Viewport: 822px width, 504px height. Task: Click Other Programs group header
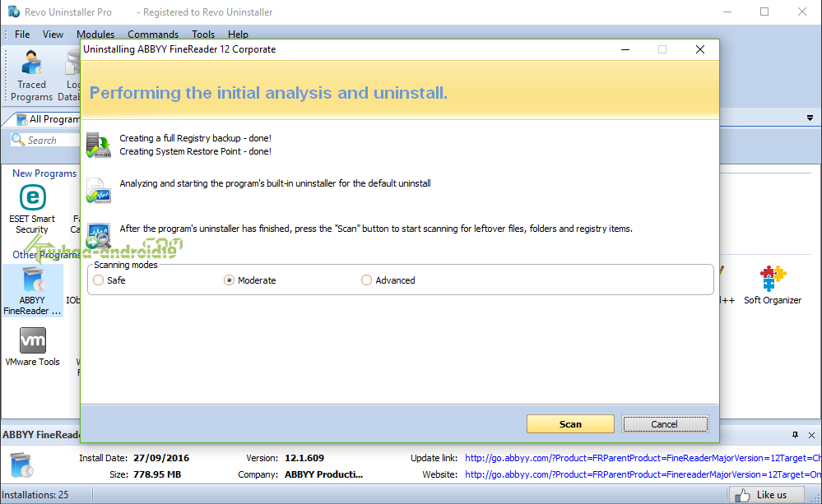46,255
